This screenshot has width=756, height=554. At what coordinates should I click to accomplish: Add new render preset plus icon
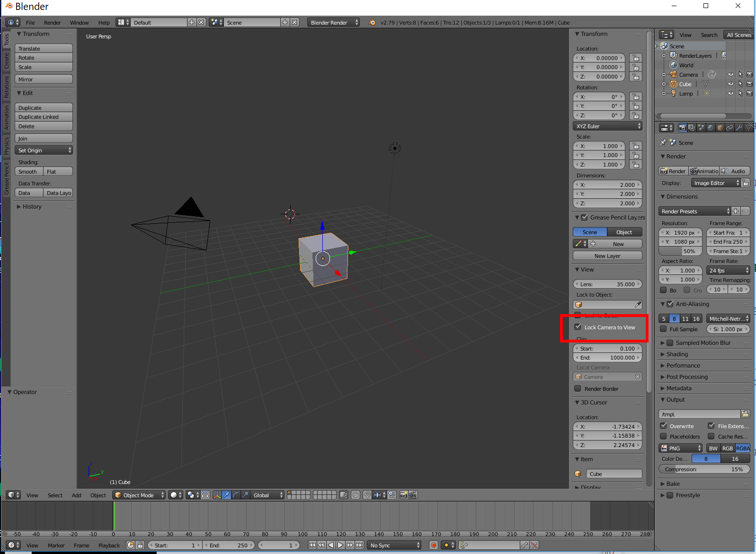[736, 211]
